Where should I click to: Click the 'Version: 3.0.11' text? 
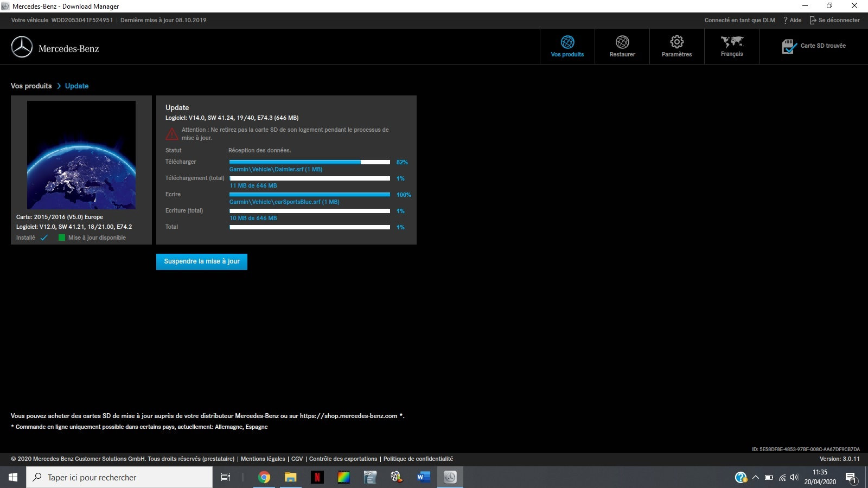pyautogui.click(x=840, y=459)
